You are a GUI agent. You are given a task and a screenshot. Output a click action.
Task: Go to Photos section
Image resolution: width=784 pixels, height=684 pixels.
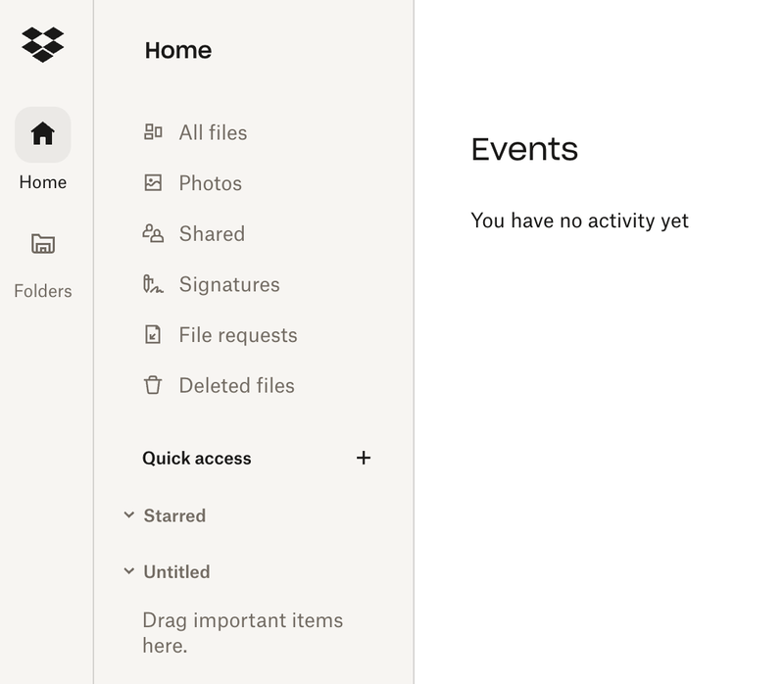pyautogui.click(x=210, y=183)
